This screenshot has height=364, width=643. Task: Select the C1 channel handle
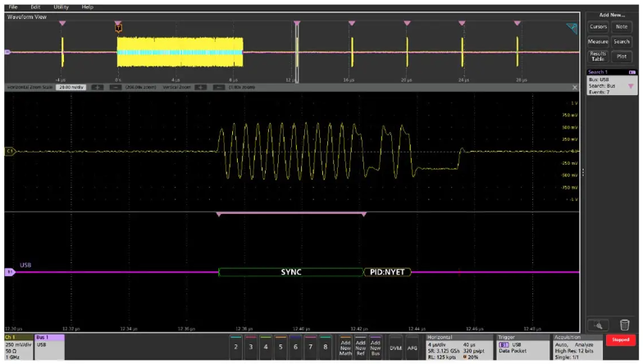(x=10, y=151)
